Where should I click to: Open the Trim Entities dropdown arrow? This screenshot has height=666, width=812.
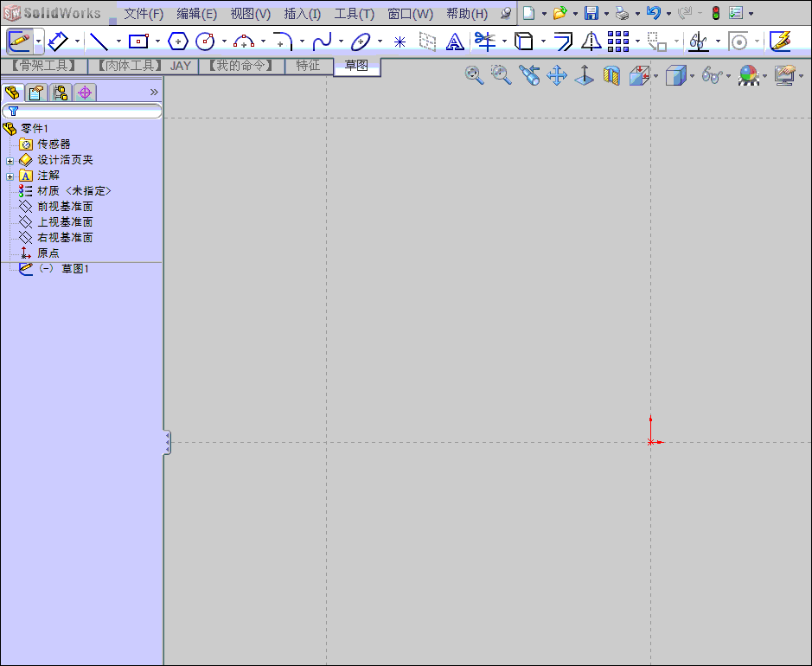pos(504,42)
